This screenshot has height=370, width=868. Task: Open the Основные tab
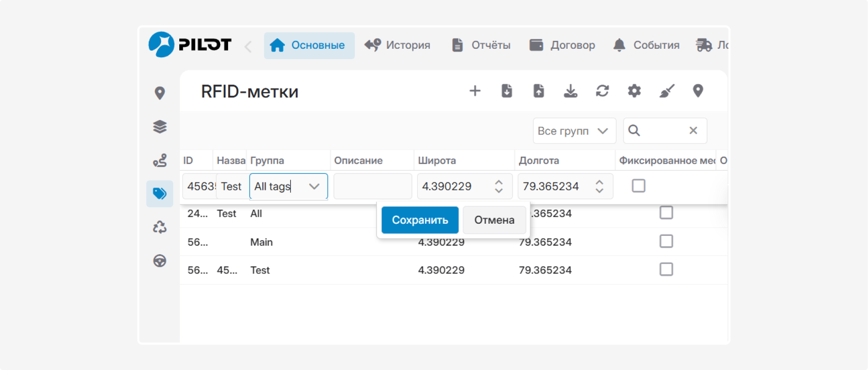(x=309, y=45)
